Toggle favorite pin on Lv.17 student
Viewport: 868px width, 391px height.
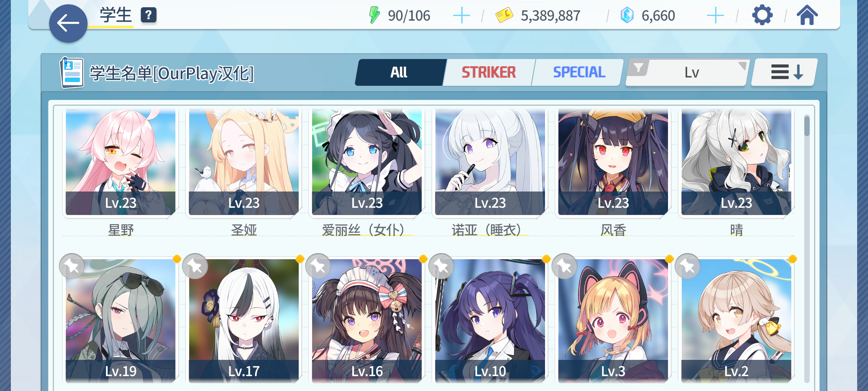point(195,266)
